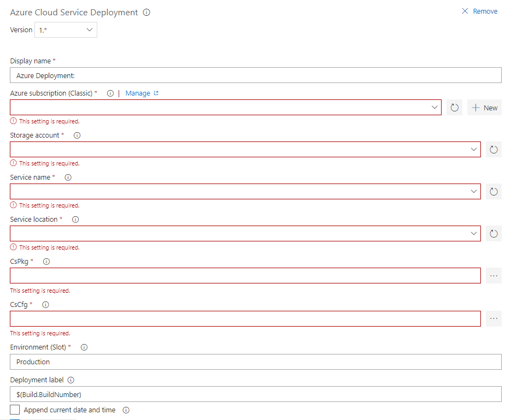Edit the Environment (Slot) Production field
The height and width of the screenshot is (420, 517).
pos(256,362)
